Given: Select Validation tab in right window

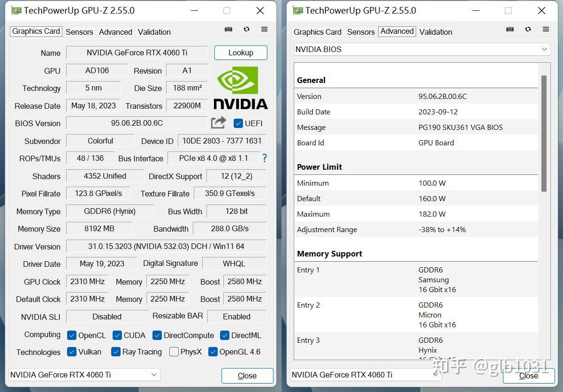Looking at the screenshot, I should coord(436,32).
